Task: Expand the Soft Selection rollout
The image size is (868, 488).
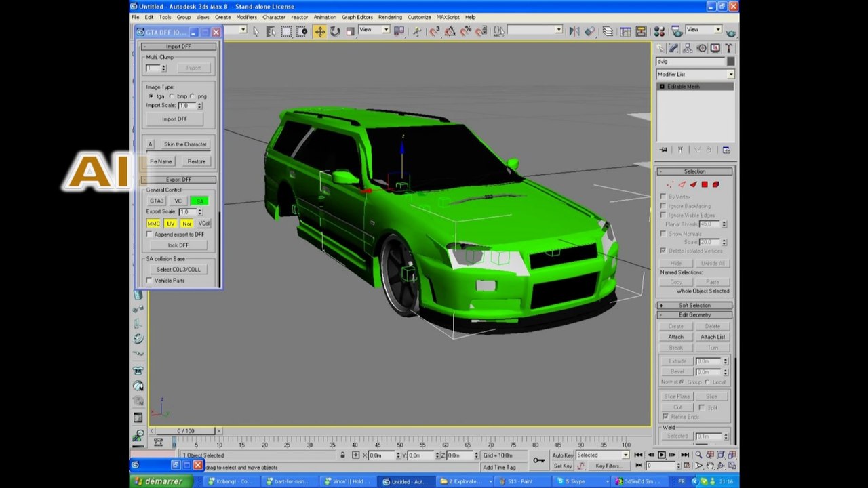Action: click(694, 306)
